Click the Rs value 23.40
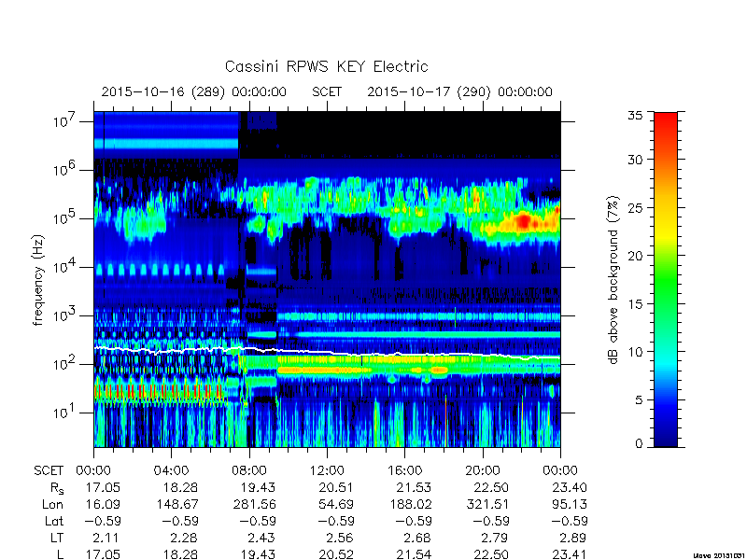Viewport: 747px width, 560px height. tap(569, 487)
